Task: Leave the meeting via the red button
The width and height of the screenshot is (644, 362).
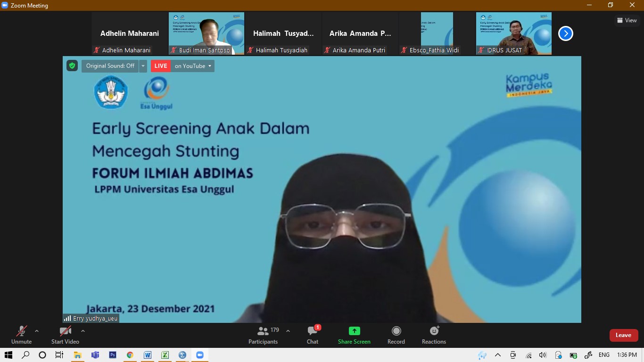Action: (624, 335)
